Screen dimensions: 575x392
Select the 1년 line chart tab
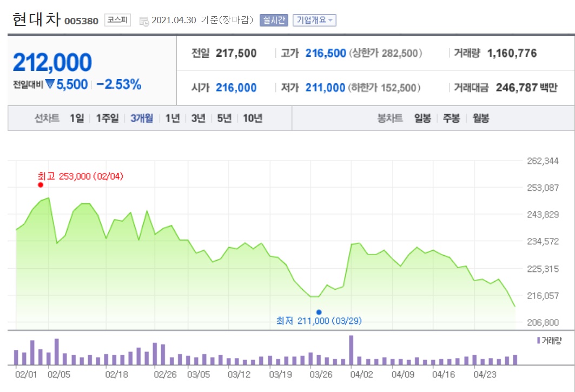point(173,118)
